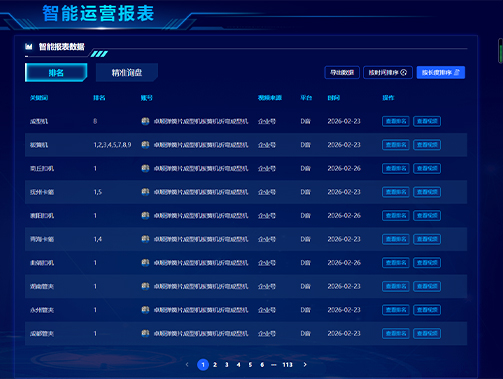
Task: Click rank value 8 in the first row
Action: point(95,121)
